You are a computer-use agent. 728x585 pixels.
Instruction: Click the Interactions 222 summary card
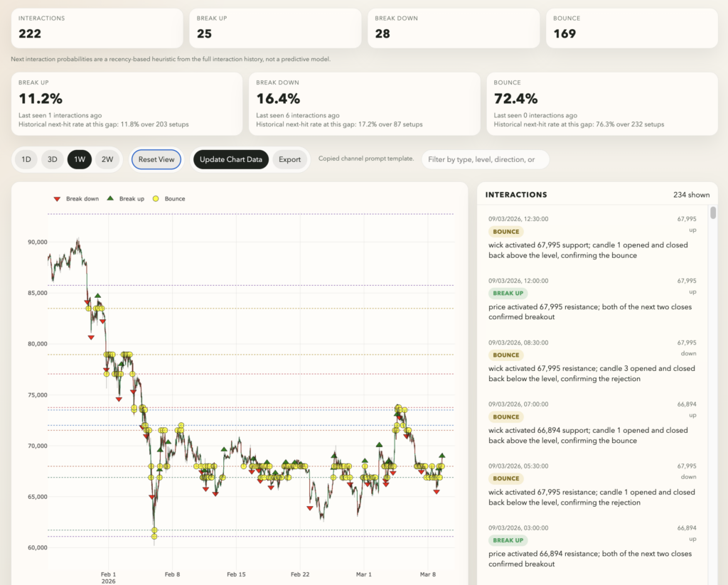(97, 28)
